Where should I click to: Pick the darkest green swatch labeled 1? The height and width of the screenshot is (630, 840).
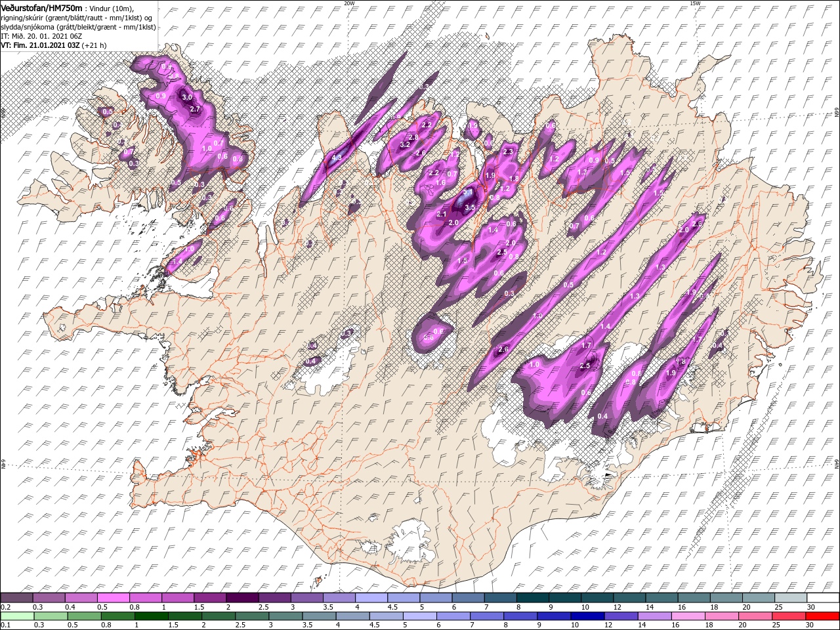point(151,616)
